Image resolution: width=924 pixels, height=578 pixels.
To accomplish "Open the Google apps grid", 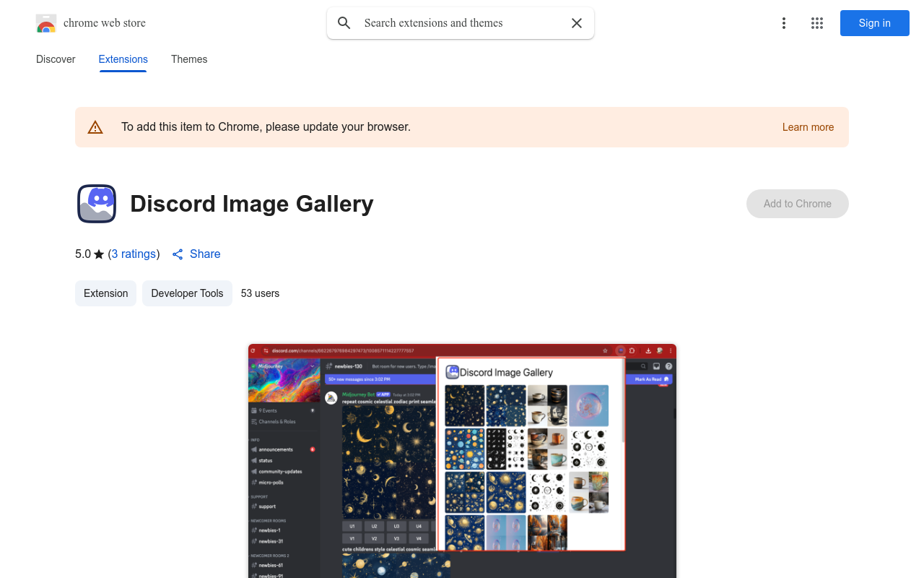I will (x=817, y=23).
